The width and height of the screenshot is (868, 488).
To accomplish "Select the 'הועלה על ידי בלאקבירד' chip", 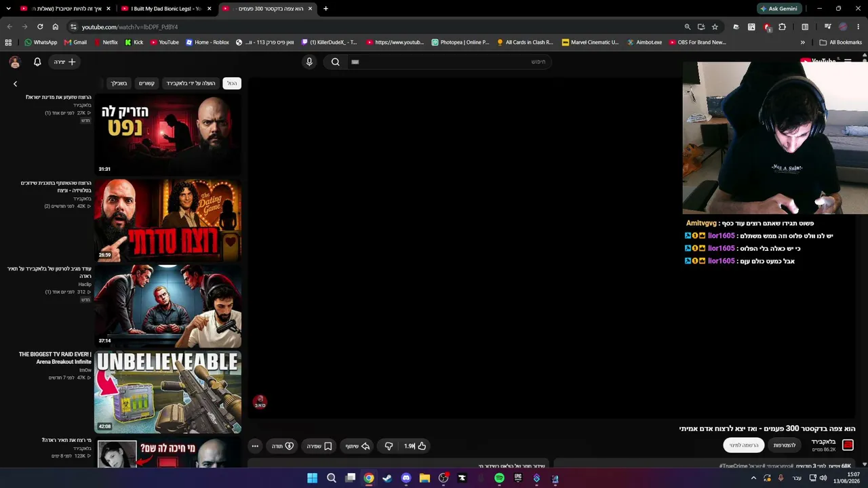I will (191, 83).
